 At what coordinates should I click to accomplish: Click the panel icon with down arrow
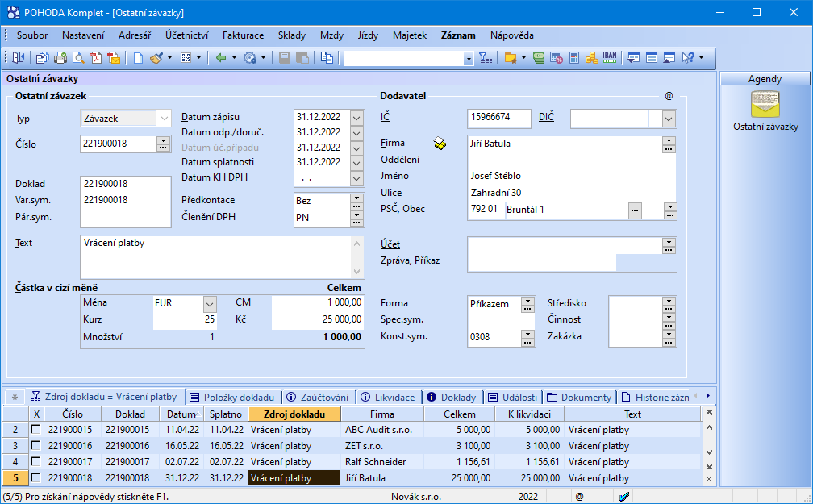633,58
